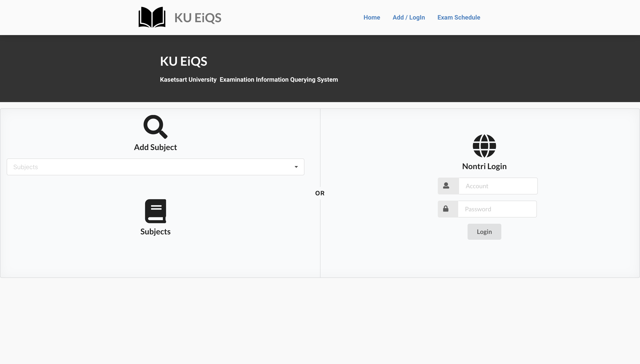The width and height of the screenshot is (640, 364).
Task: Click the Login button
Action: [x=484, y=232]
